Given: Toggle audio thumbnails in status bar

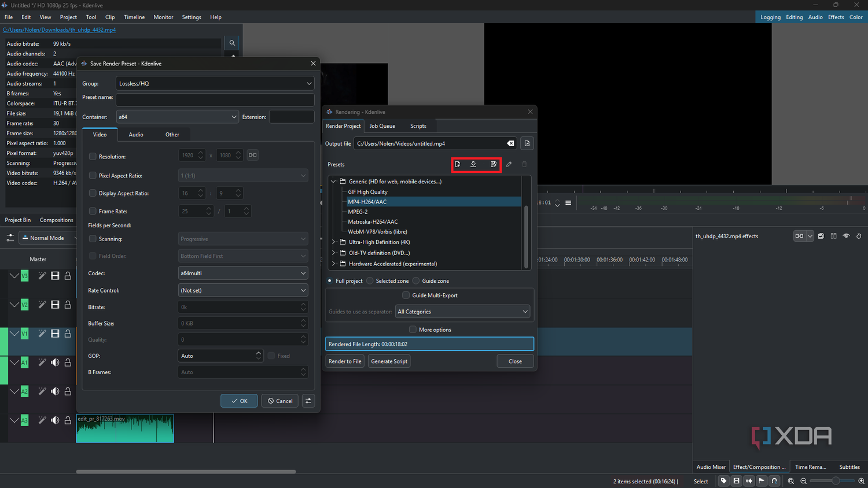Looking at the screenshot, I should 749,480.
